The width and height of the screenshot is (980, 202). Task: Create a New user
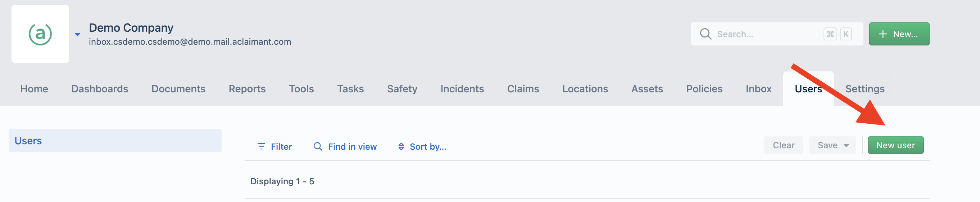(x=895, y=145)
